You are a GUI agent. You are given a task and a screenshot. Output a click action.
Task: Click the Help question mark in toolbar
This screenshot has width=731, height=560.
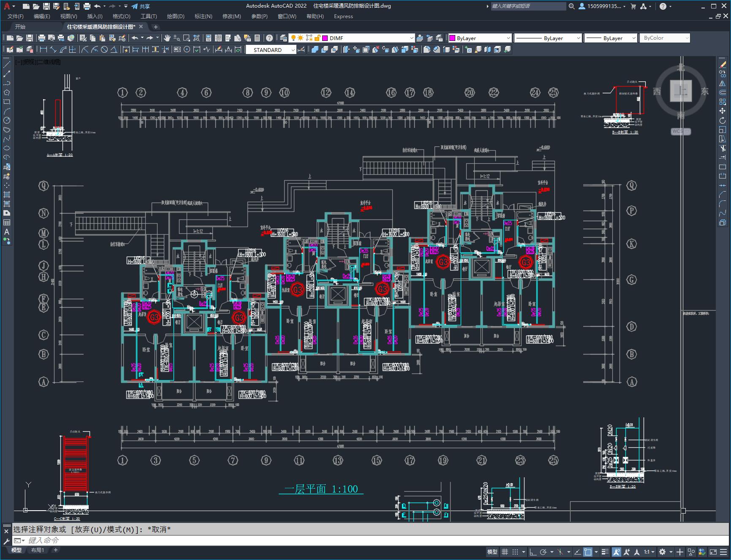(x=269, y=38)
